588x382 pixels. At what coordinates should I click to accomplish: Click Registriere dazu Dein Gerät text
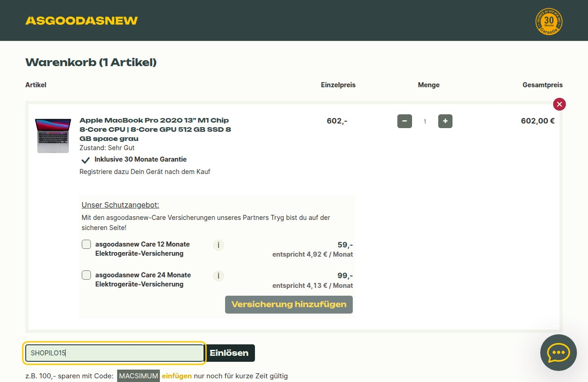tap(145, 172)
